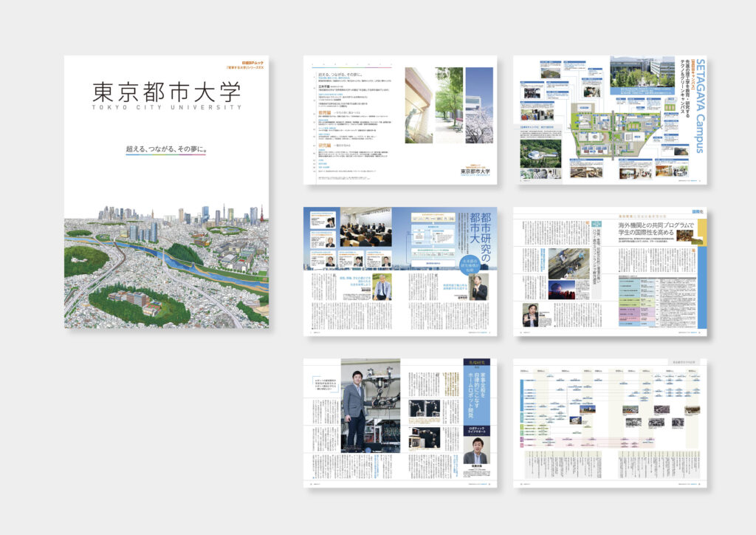Click the cover slogan 超える、つながる、その夢に。
The width and height of the screenshot is (756, 535).
coord(166,149)
